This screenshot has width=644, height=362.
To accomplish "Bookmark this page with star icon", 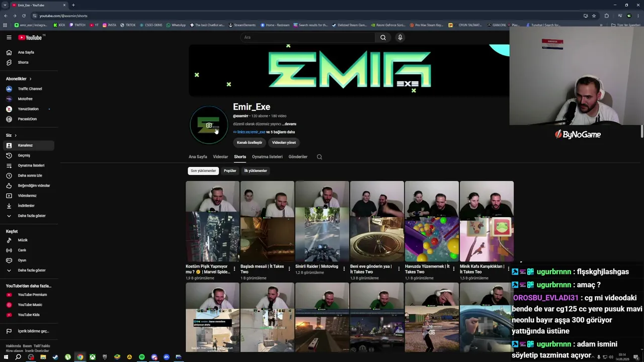I will [x=594, y=16].
